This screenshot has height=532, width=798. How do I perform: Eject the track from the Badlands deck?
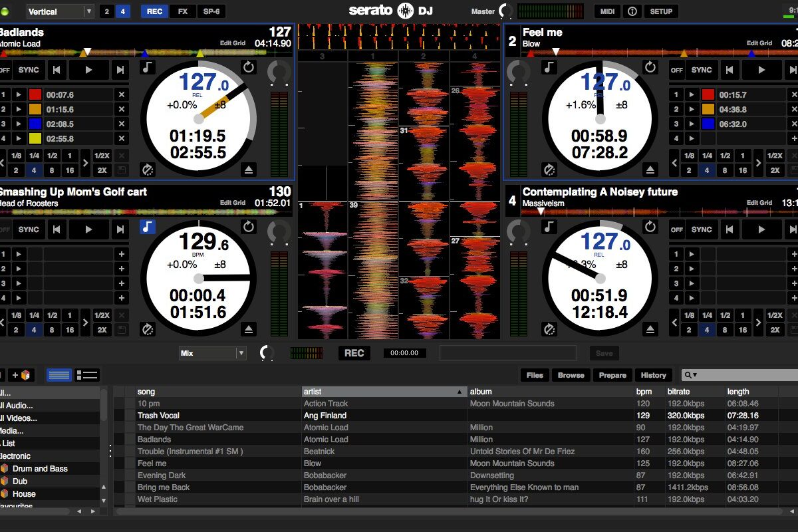[x=249, y=170]
